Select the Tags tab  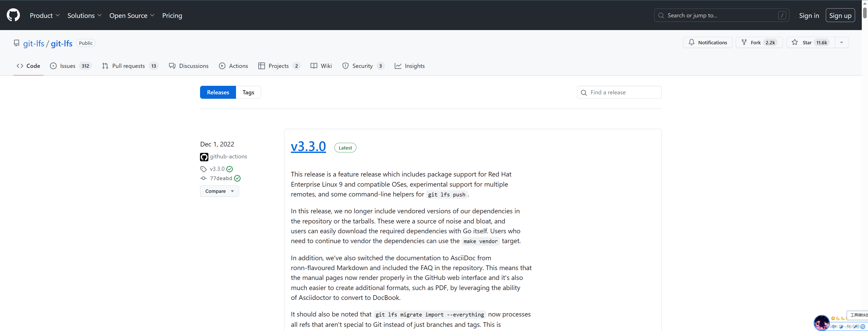[248, 92]
